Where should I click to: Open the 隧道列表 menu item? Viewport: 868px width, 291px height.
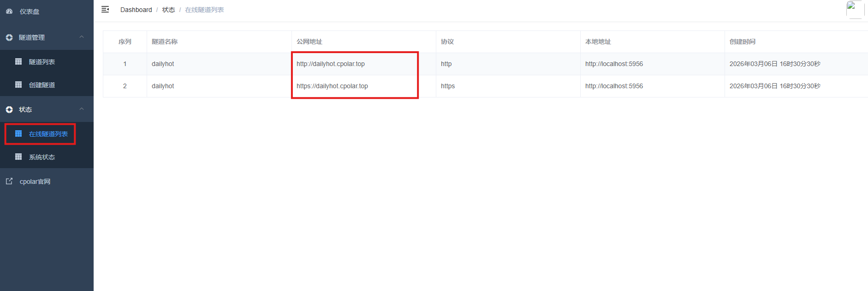point(42,62)
